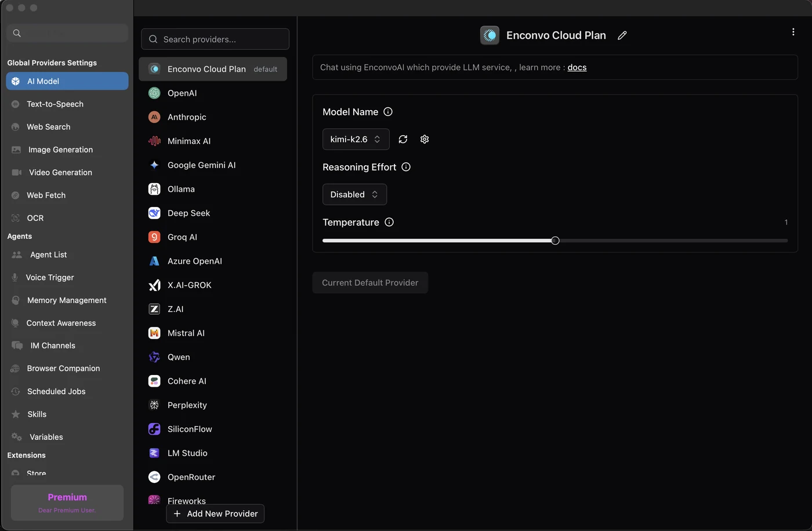
Task: Open the docs link
Action: [x=577, y=67]
